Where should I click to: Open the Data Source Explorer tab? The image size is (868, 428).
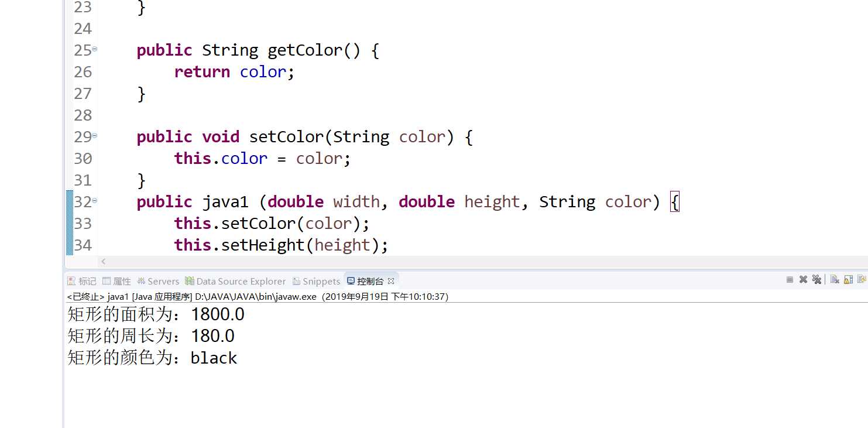click(235, 281)
